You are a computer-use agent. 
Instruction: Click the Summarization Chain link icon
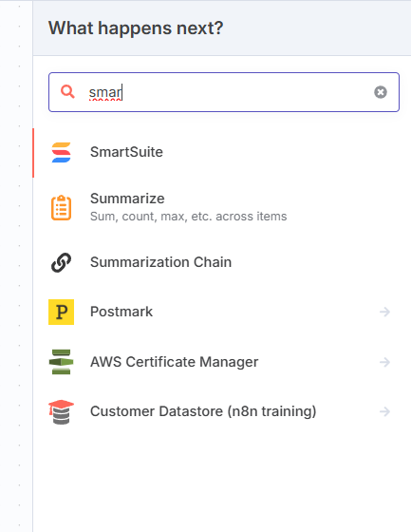point(61,262)
